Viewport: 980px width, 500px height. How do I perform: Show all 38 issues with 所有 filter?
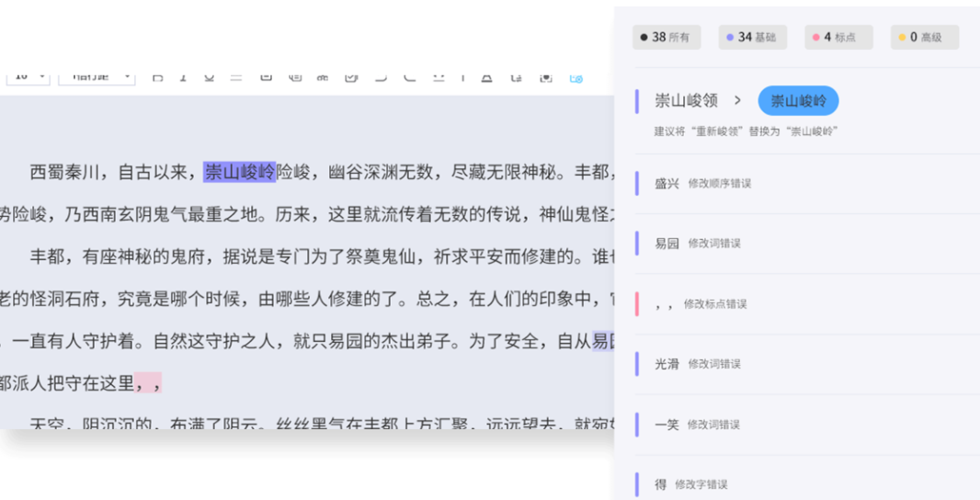667,38
